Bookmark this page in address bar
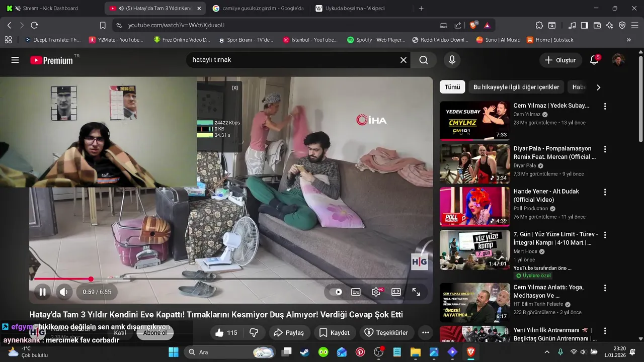This screenshot has width=644, height=362. (103, 25)
